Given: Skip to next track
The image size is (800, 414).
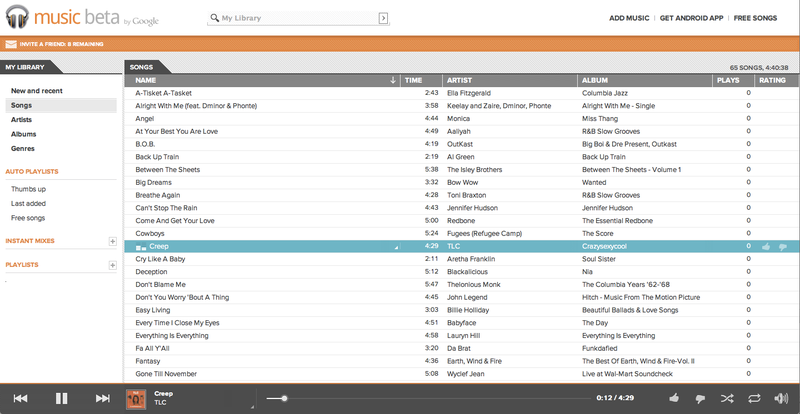Looking at the screenshot, I should click(103, 399).
